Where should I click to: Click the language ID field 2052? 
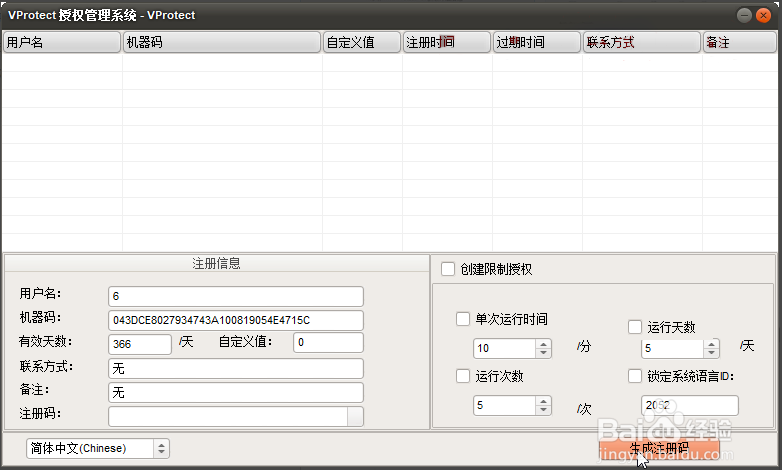pos(689,405)
